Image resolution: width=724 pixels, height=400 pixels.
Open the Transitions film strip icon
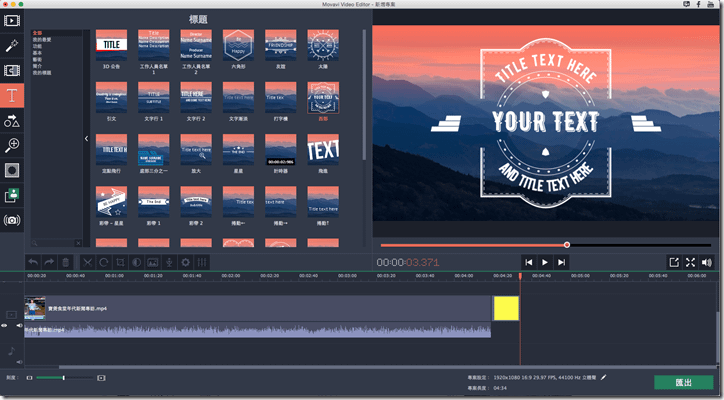12,70
